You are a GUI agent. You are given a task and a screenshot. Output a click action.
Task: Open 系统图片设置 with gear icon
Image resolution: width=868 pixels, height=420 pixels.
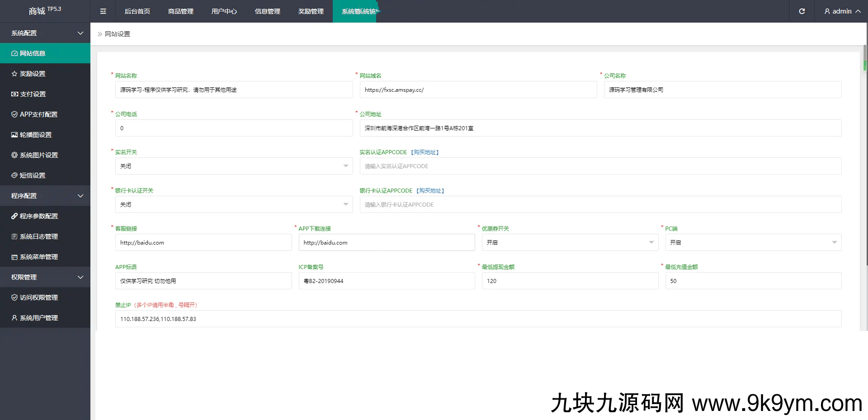pos(38,155)
